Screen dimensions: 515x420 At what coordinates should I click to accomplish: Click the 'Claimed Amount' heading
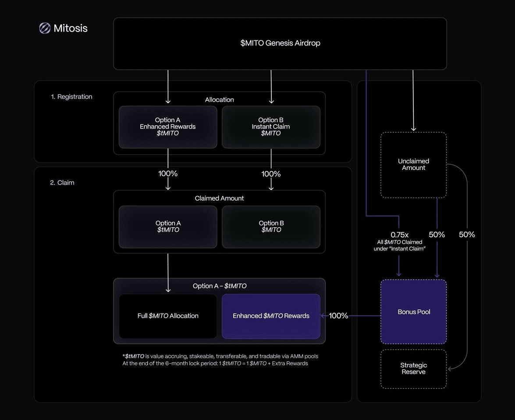(220, 198)
